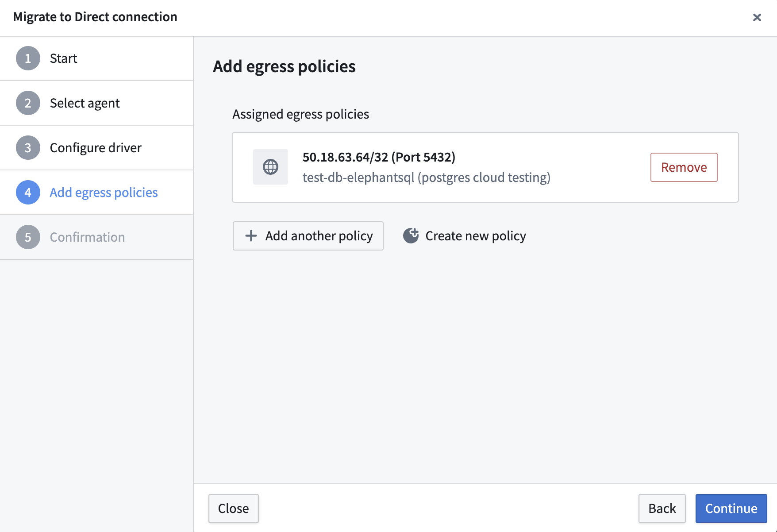
Task: Click the plus icon before Add another policy
Action: coord(251,236)
